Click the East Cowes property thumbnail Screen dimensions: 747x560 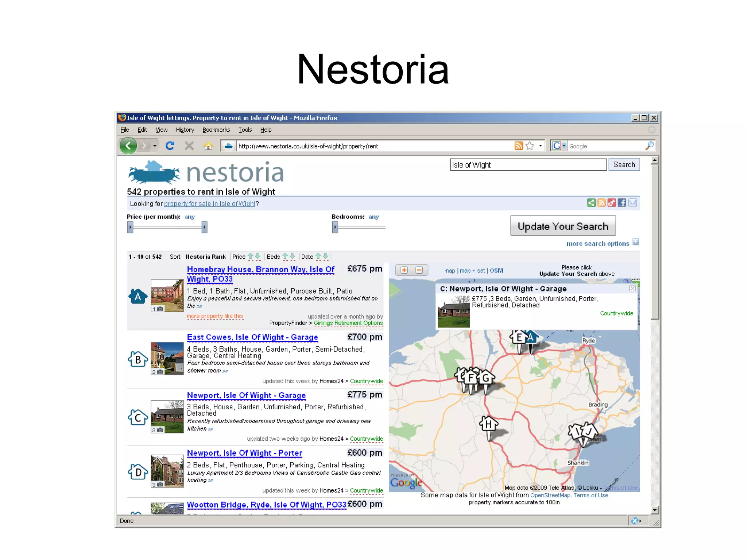click(x=167, y=359)
